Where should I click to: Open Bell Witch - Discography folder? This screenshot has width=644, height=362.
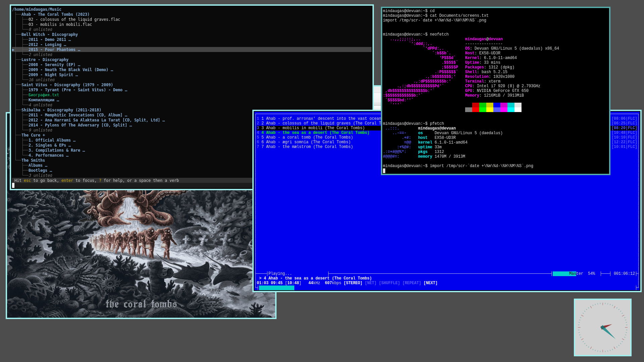pyautogui.click(x=50, y=35)
